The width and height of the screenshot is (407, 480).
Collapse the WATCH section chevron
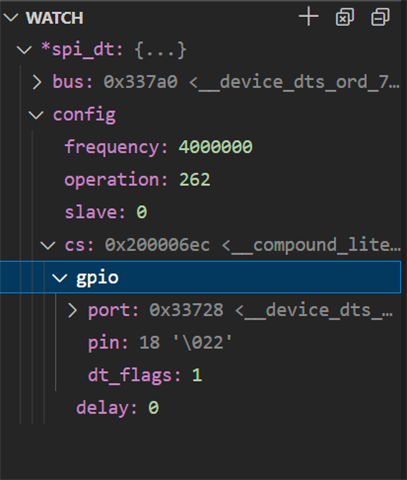tap(11, 17)
